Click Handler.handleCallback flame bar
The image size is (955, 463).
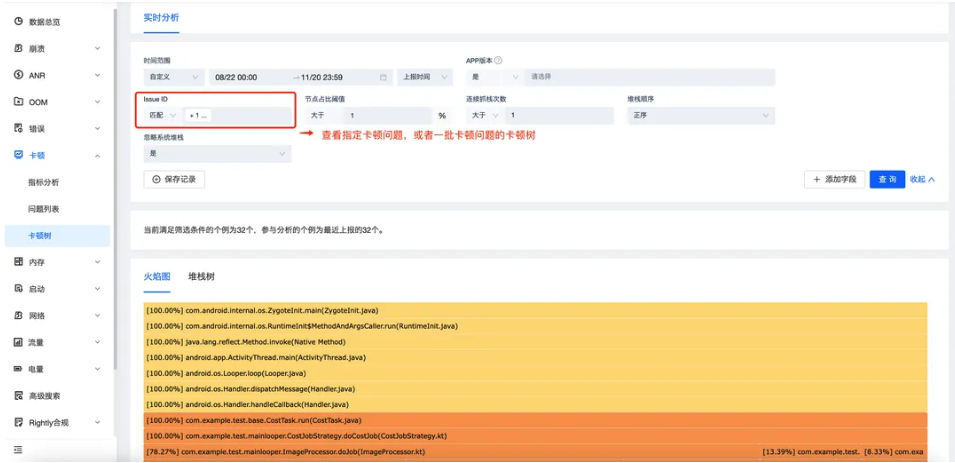pos(535,405)
